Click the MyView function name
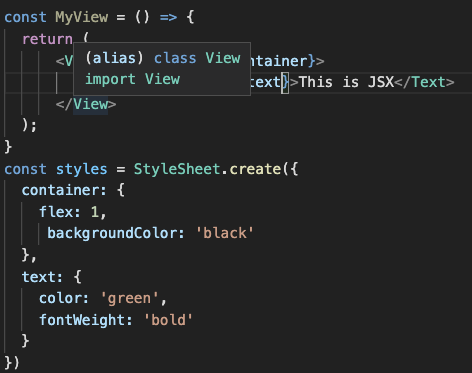Screen dimensions: 472x373 [82, 17]
